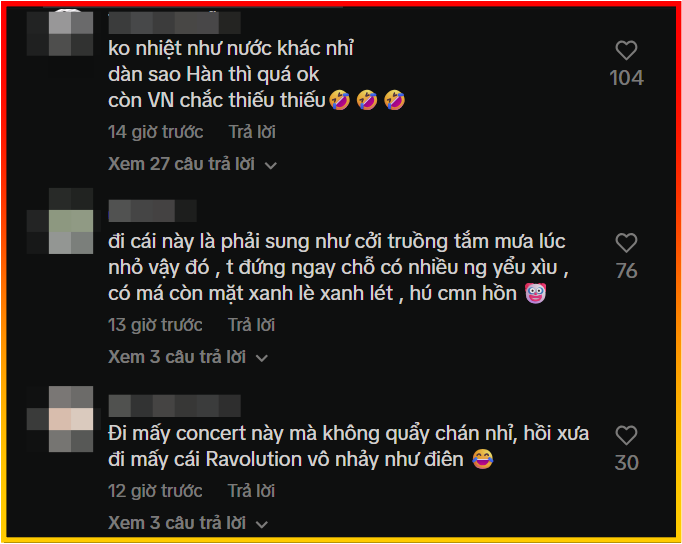Open the first commenter's blurred username
The image size is (682, 544).
174,23
